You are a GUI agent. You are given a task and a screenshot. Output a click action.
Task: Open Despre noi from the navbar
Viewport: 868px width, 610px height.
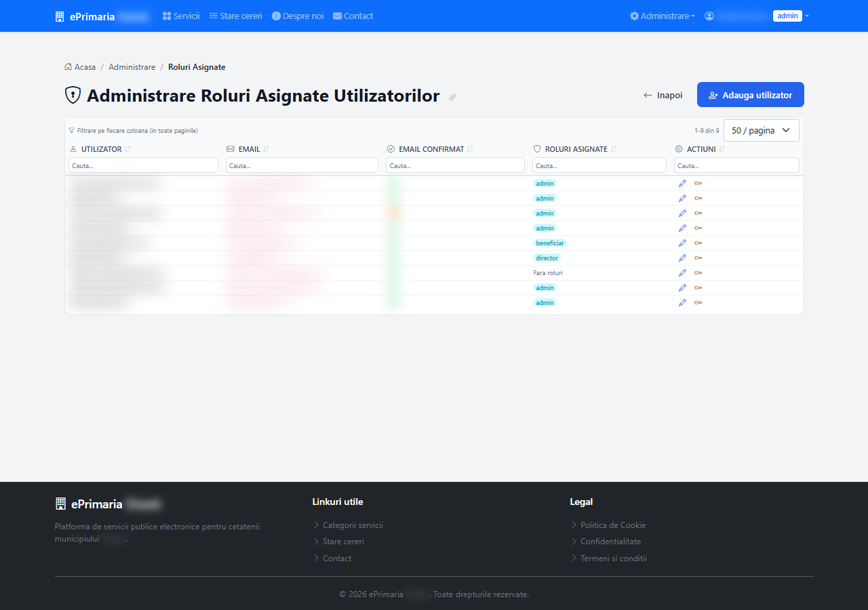click(x=298, y=16)
